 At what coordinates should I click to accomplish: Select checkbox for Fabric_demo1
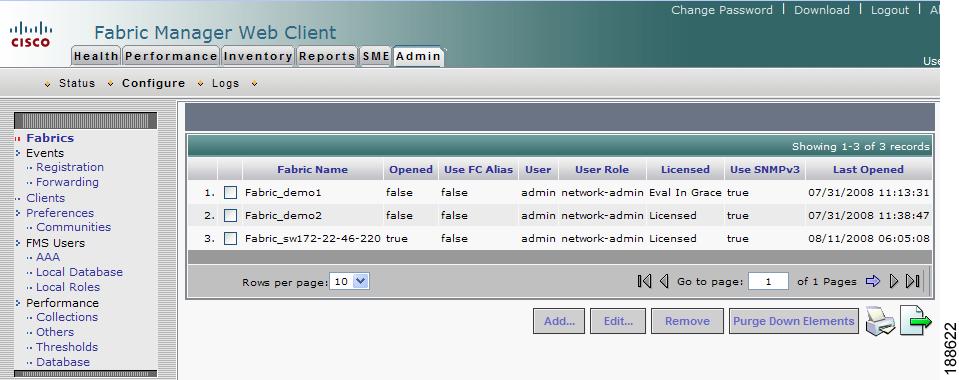click(x=230, y=192)
